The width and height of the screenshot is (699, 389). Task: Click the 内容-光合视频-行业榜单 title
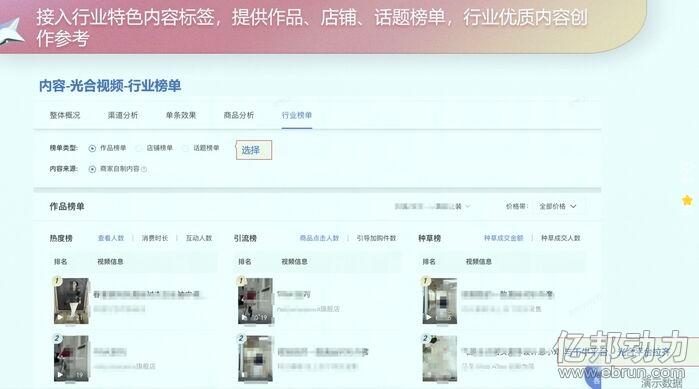coord(110,86)
